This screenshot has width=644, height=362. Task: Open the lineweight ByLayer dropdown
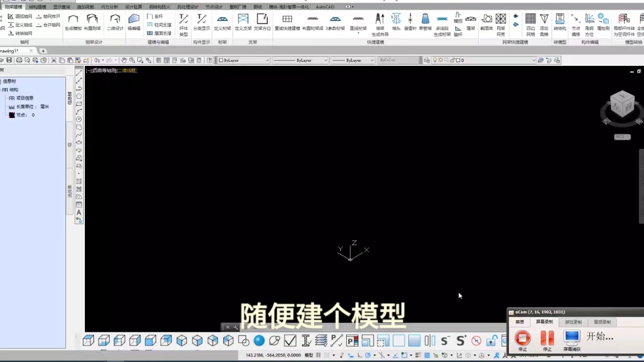point(353,60)
